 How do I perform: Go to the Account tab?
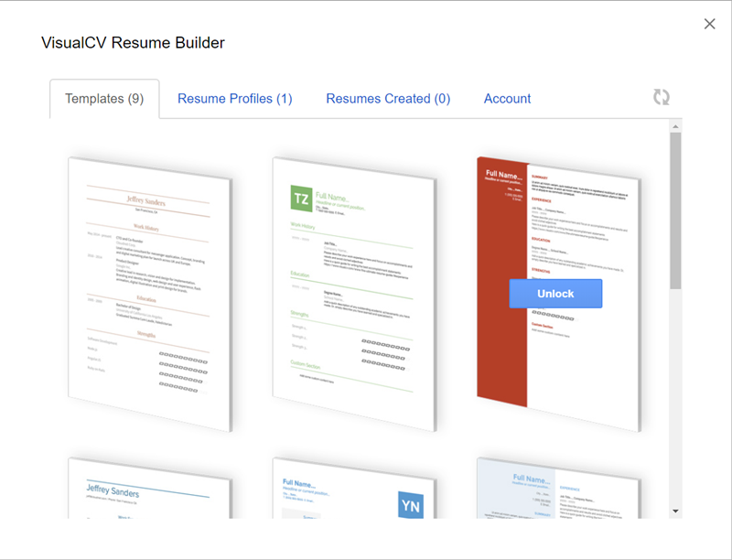[x=507, y=99]
